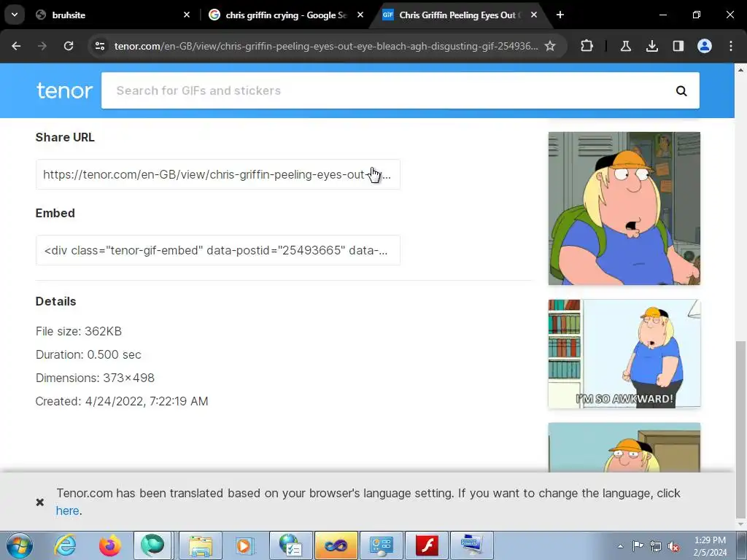Click the tenor.com address bar URL

326,46
